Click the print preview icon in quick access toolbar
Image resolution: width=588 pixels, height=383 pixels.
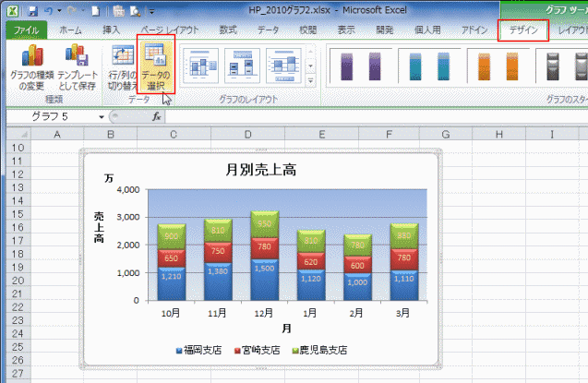point(135,11)
